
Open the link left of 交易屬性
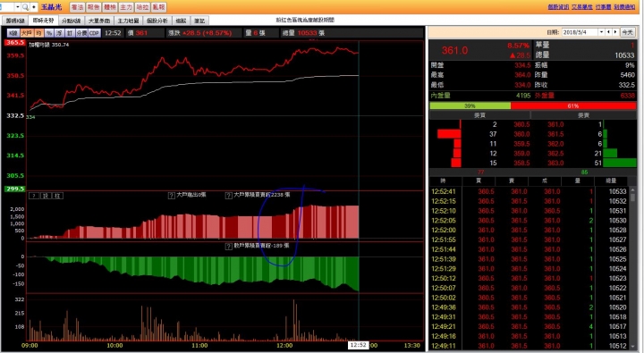pyautogui.click(x=558, y=7)
